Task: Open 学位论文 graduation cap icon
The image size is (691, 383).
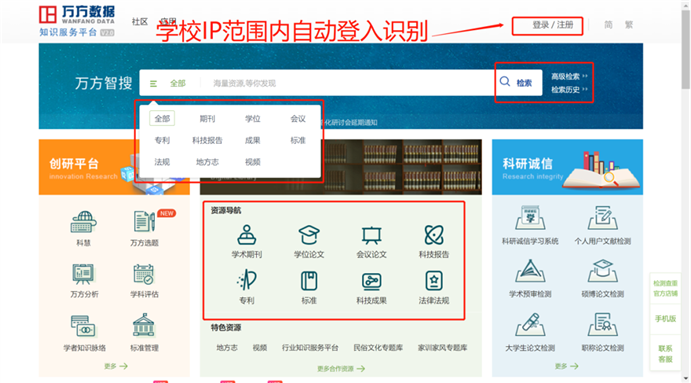Action: [x=309, y=235]
